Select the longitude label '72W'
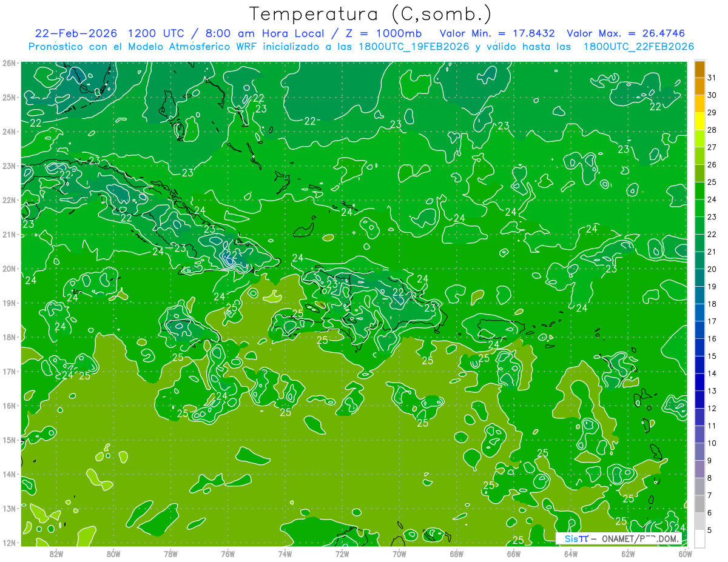Image resolution: width=728 pixels, height=562 pixels. point(342,554)
